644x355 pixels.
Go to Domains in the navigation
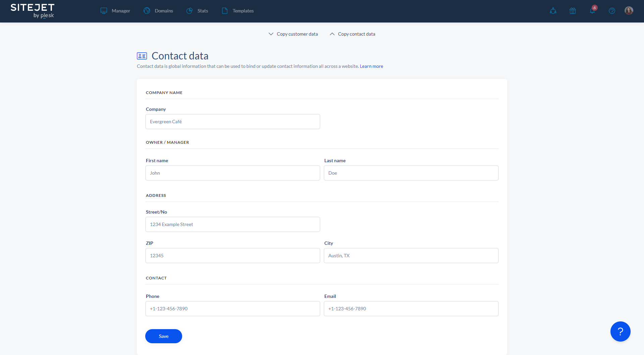pos(158,11)
